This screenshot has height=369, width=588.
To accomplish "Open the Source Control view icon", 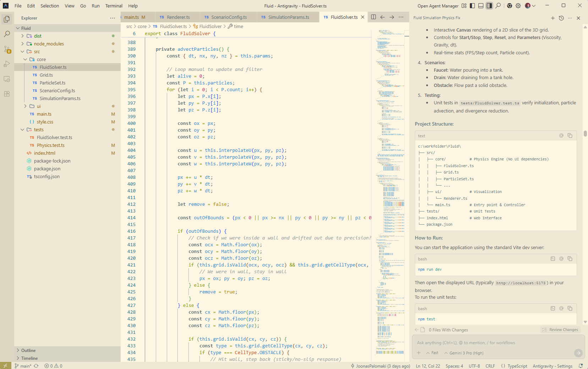I will click(x=7, y=49).
